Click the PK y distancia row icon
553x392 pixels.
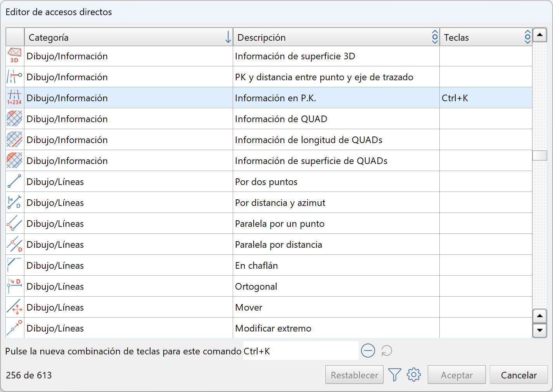[x=14, y=77]
